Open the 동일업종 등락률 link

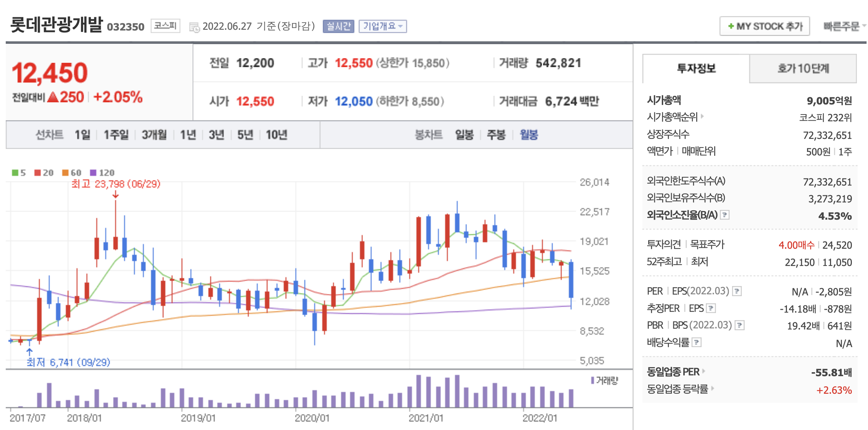pos(677,389)
